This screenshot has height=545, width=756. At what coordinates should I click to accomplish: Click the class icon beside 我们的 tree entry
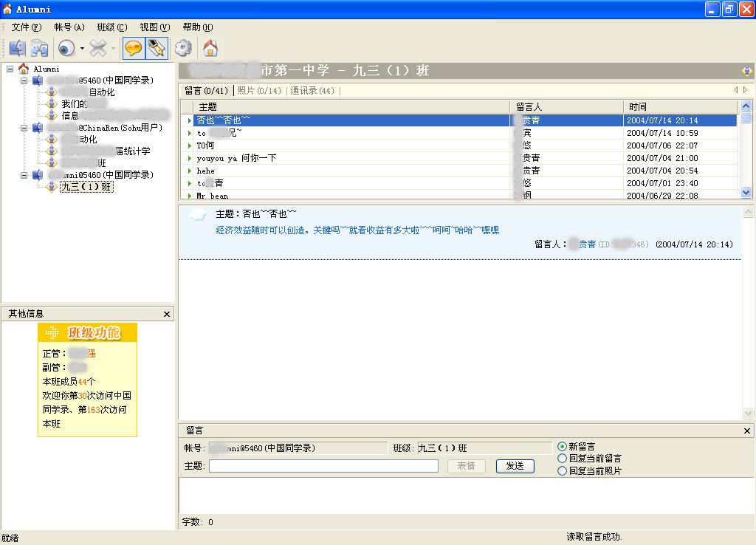click(x=52, y=103)
